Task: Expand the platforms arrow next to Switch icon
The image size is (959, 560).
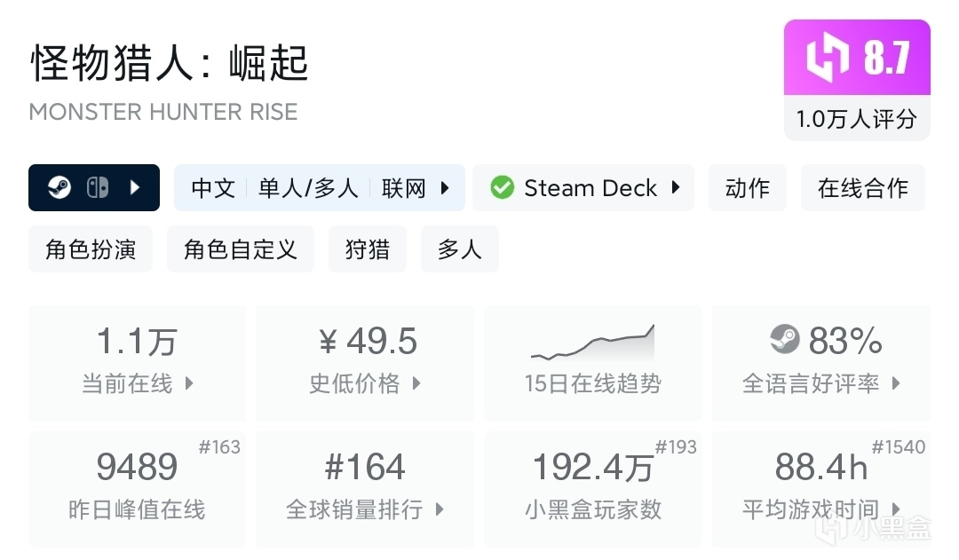Action: tap(135, 188)
